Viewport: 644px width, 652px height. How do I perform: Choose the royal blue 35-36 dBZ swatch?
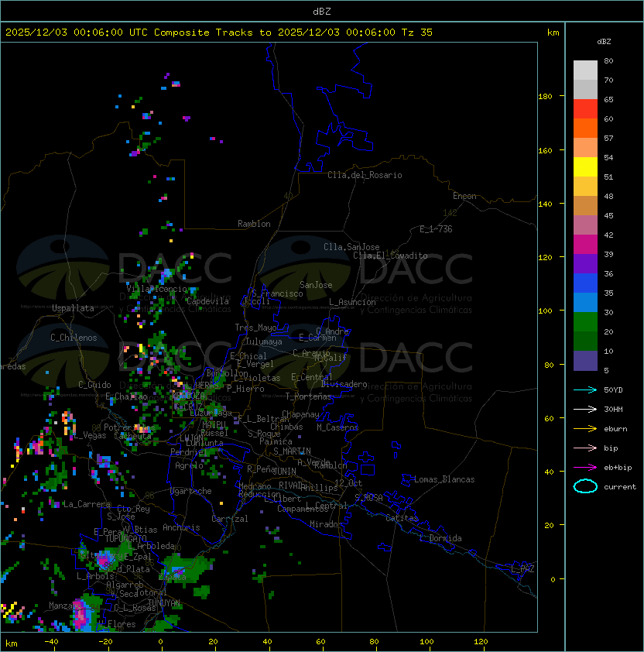(x=585, y=283)
